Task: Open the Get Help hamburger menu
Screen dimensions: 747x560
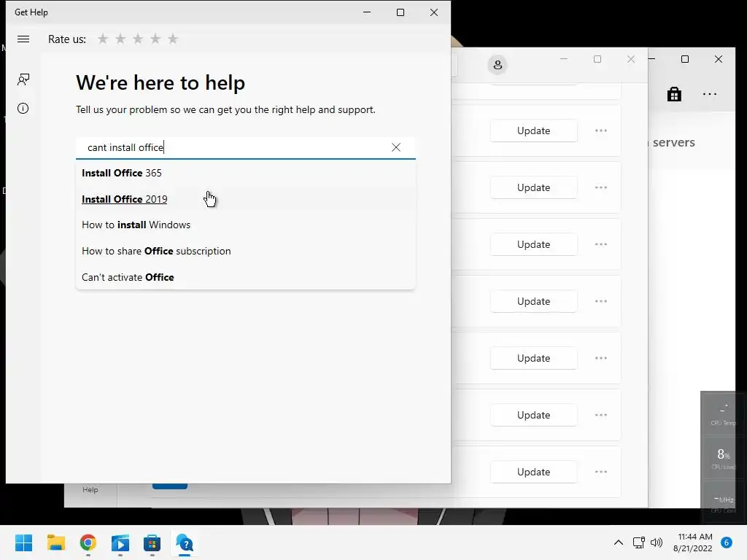Action: click(x=23, y=39)
